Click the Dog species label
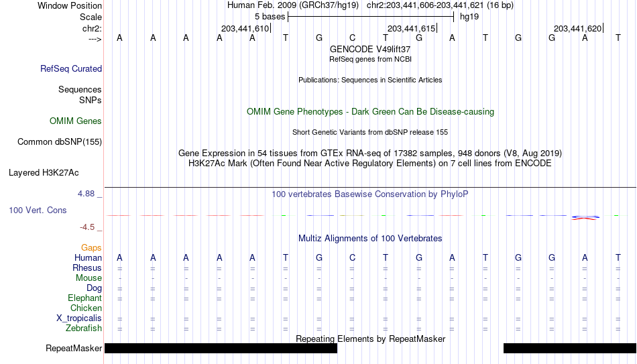This screenshot has height=364, width=637. click(94, 288)
